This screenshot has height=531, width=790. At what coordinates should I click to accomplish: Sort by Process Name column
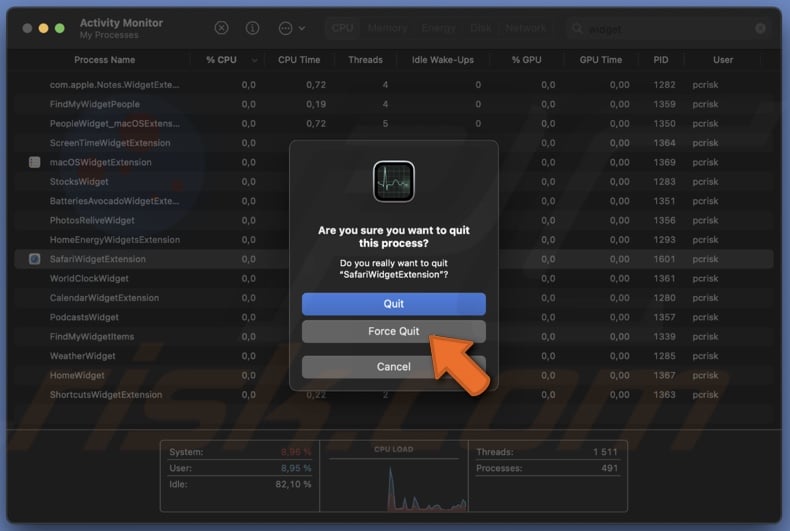tap(104, 60)
